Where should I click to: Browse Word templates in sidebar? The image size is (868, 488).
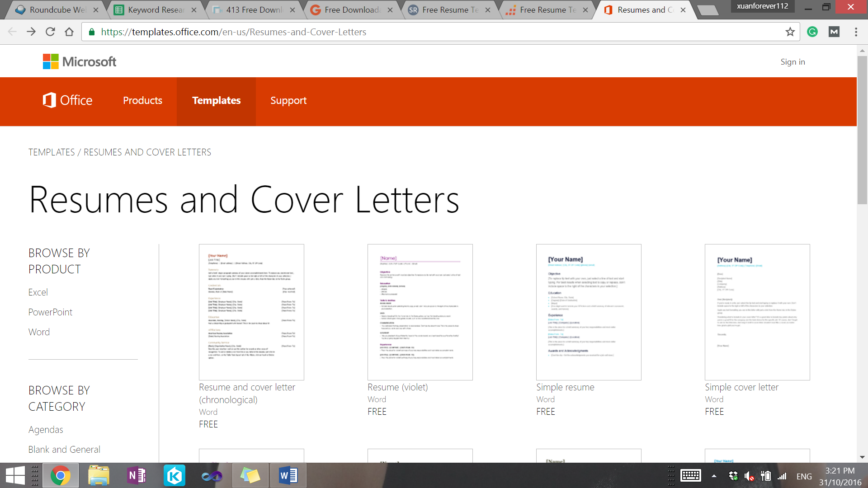click(39, 332)
